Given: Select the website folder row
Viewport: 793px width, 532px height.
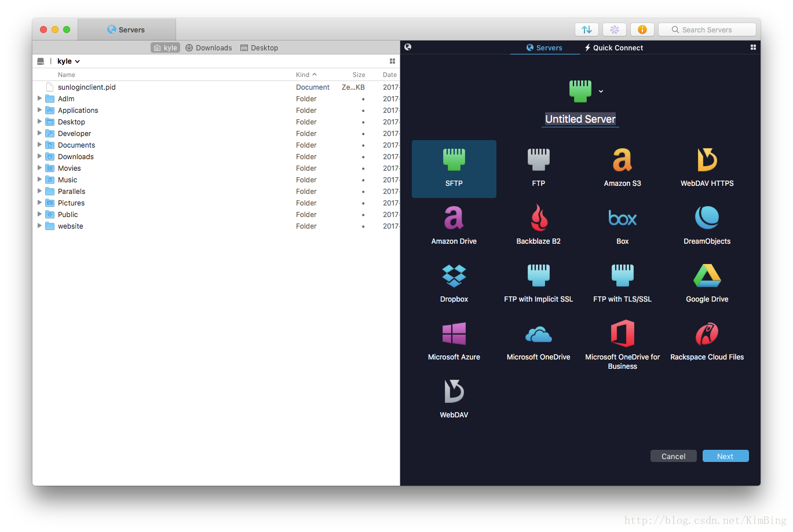Looking at the screenshot, I should 217,226.
